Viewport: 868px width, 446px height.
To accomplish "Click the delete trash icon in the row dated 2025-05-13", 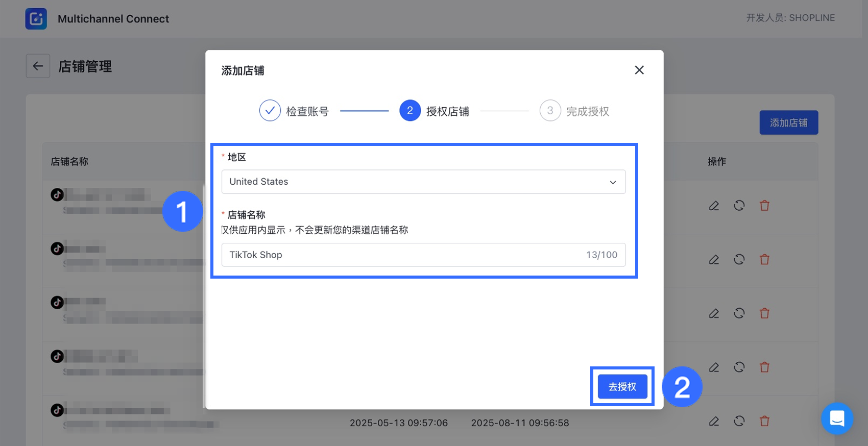I will [x=764, y=421].
